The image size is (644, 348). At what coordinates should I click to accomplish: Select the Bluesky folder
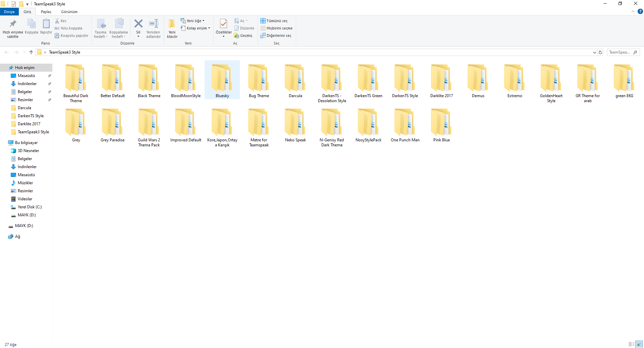(x=222, y=80)
